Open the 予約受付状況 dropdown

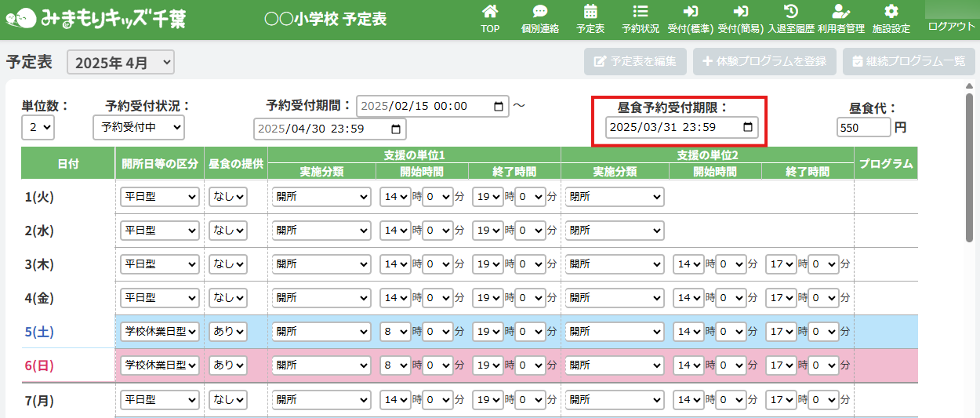(x=138, y=127)
